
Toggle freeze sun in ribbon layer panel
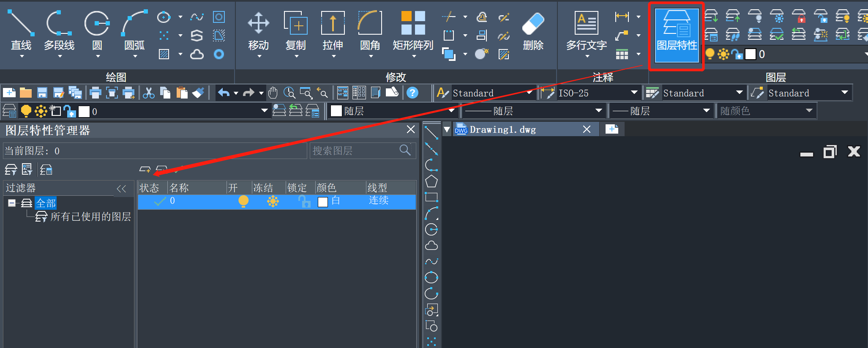pyautogui.click(x=723, y=54)
